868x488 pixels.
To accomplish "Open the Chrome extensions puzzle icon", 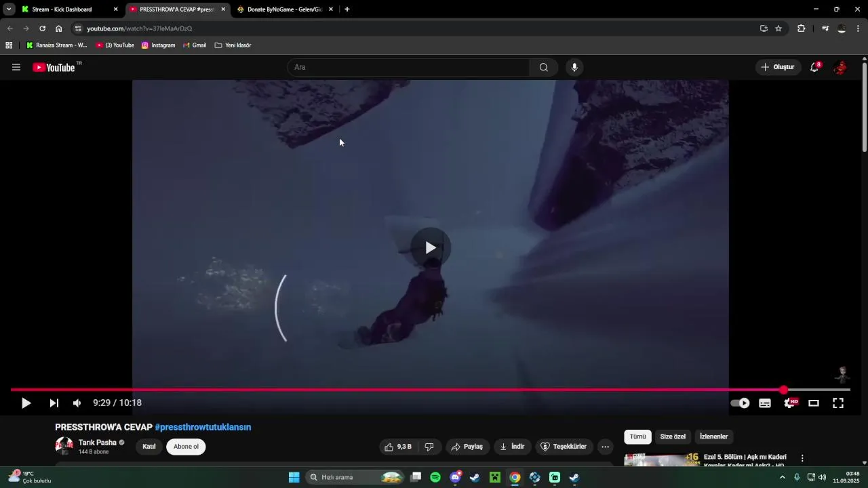I will (802, 28).
